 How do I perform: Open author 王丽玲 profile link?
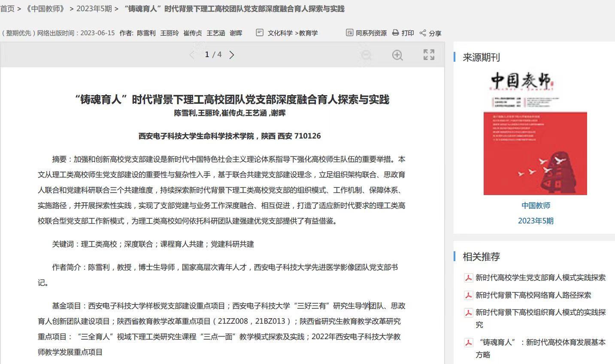[x=169, y=33]
